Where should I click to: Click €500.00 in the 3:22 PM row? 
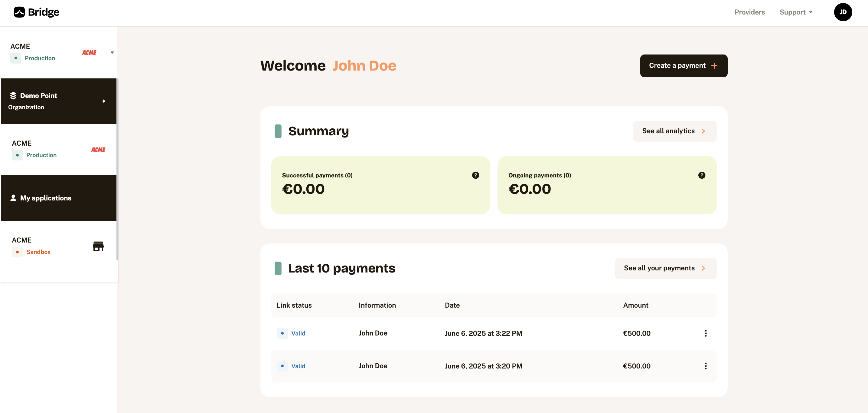(637, 333)
